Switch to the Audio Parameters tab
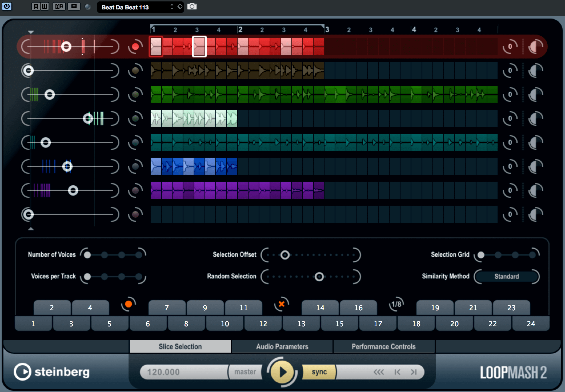 pos(282,346)
